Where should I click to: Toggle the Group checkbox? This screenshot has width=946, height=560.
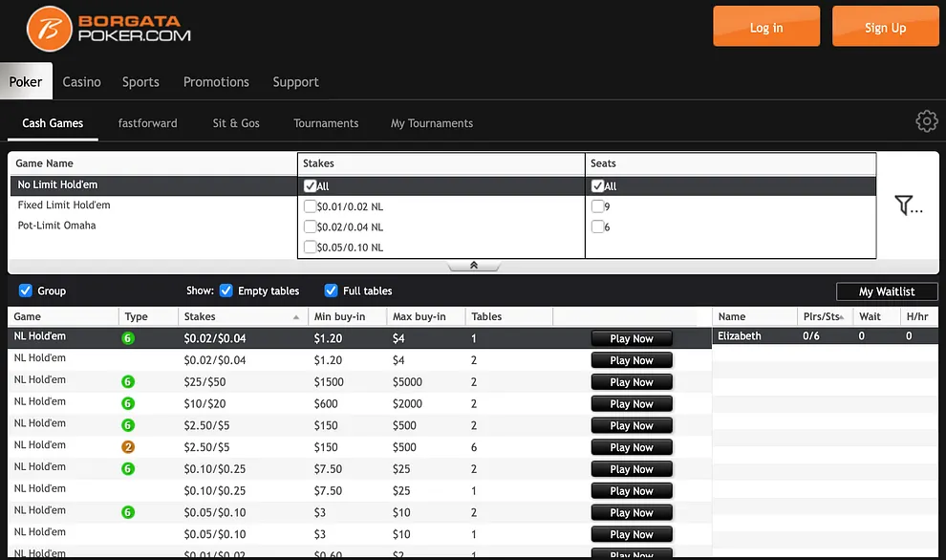coord(26,291)
